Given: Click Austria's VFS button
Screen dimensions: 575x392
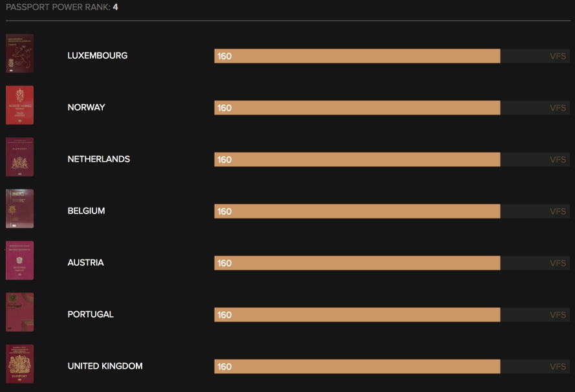Looking at the screenshot, I should pos(558,263).
